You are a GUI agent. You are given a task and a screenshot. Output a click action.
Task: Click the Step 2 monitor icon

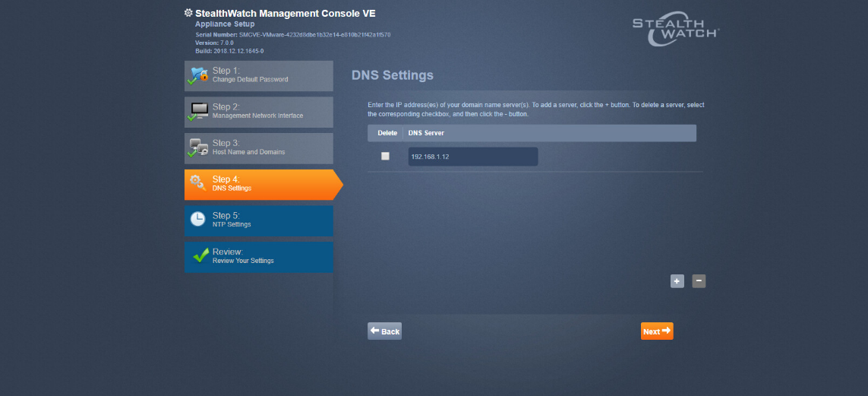(x=198, y=111)
